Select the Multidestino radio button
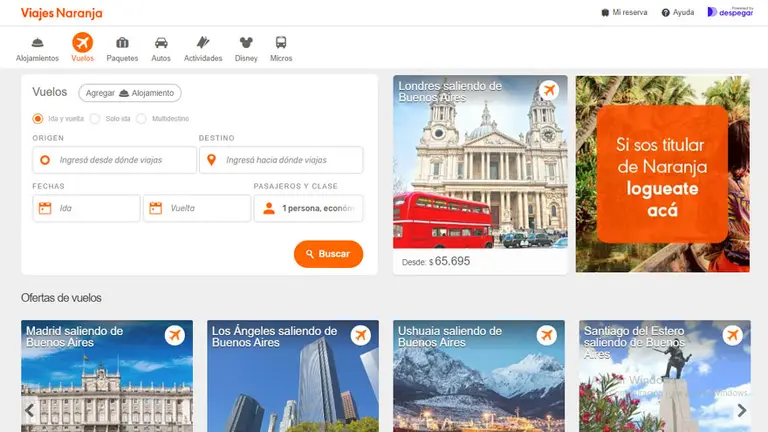 coord(141,119)
